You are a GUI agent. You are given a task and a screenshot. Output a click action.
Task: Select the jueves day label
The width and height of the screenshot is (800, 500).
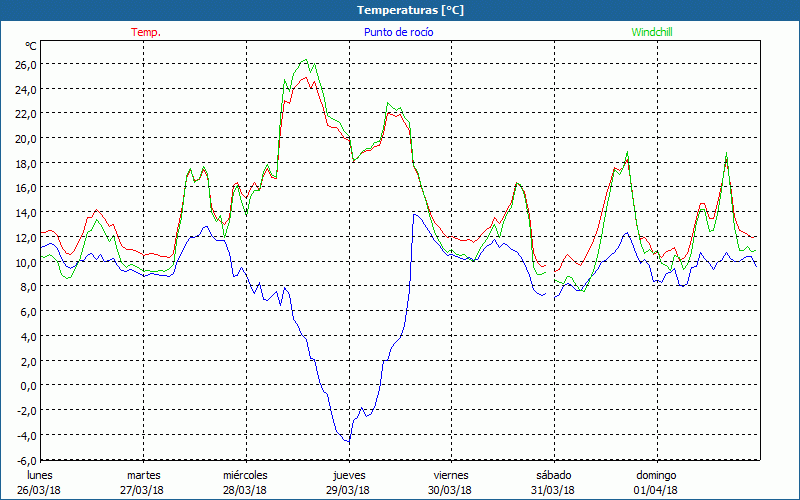[348, 475]
